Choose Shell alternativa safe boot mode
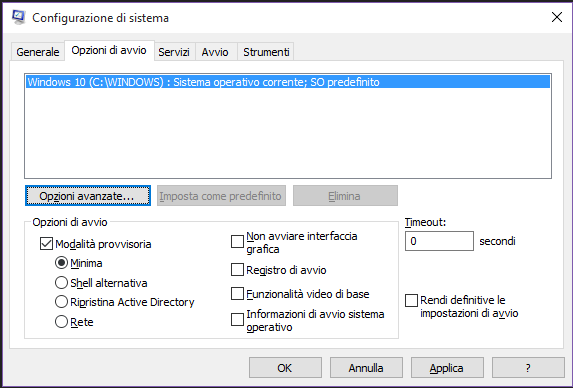Viewport: 573px width, 388px height. (x=61, y=282)
